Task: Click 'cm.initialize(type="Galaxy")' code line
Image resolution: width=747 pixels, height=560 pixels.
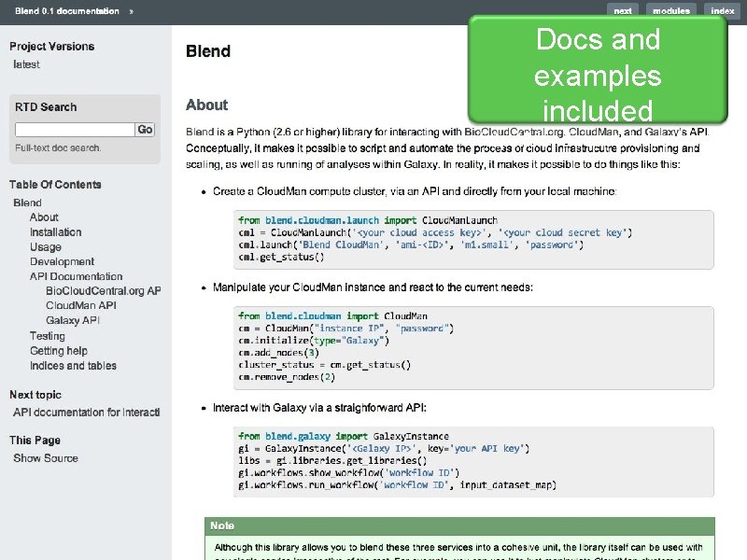Action: [x=314, y=341]
